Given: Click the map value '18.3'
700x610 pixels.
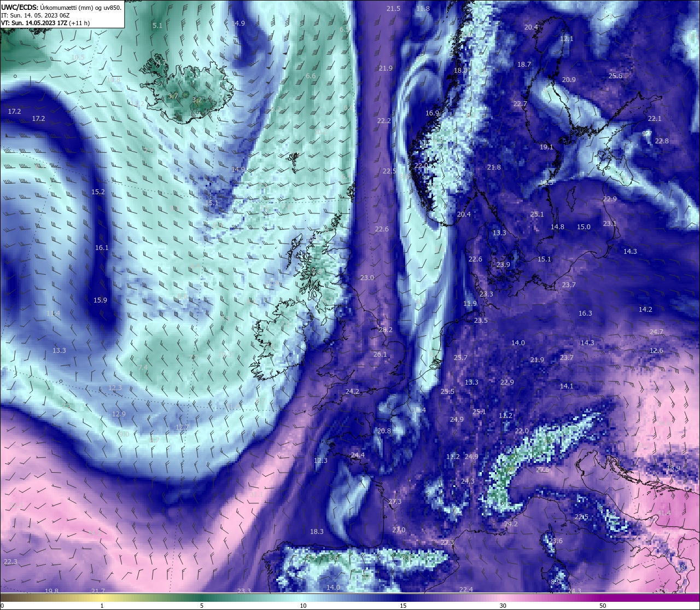Looking at the screenshot, I should pos(317,532).
